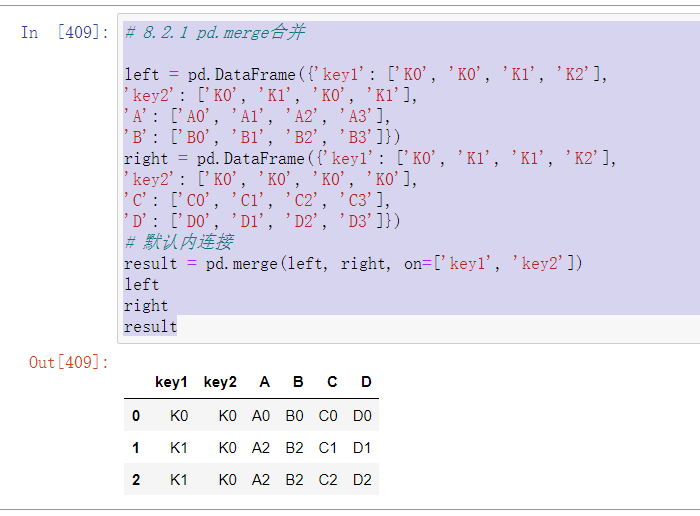Click the standalone 'right' code line
Viewport: 700px width, 516px height.
tap(146, 306)
